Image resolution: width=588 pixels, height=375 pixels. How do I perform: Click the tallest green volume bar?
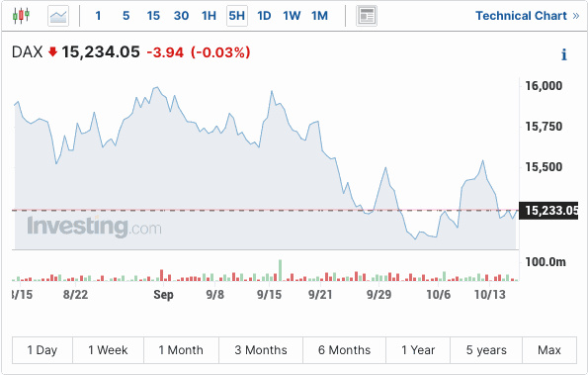[x=280, y=270]
